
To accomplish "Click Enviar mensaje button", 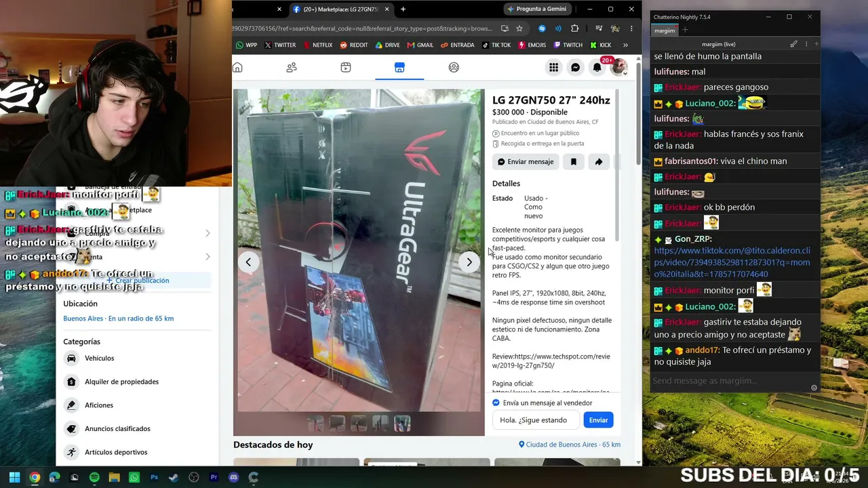I will coord(526,162).
